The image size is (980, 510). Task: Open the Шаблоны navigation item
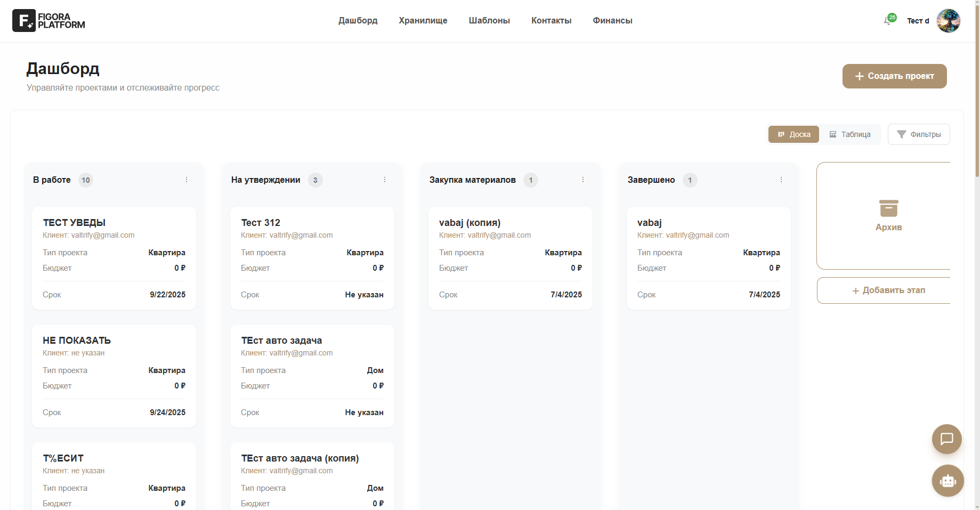pos(489,21)
